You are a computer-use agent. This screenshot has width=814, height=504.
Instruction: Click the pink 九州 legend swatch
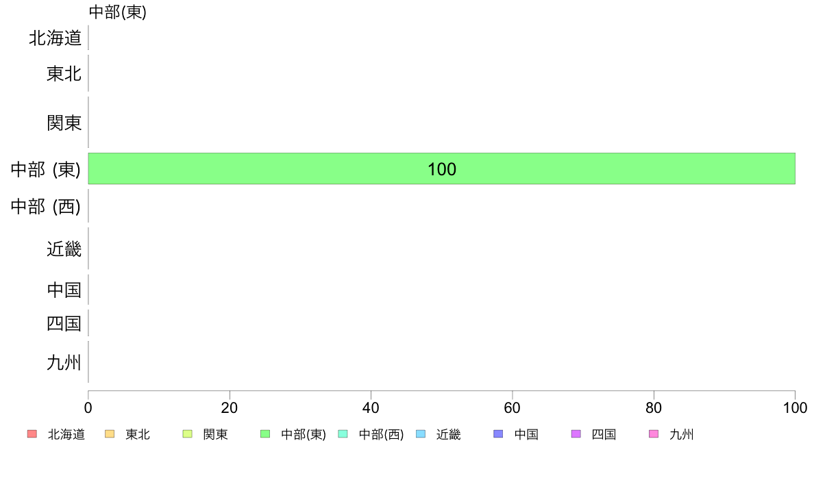click(654, 434)
